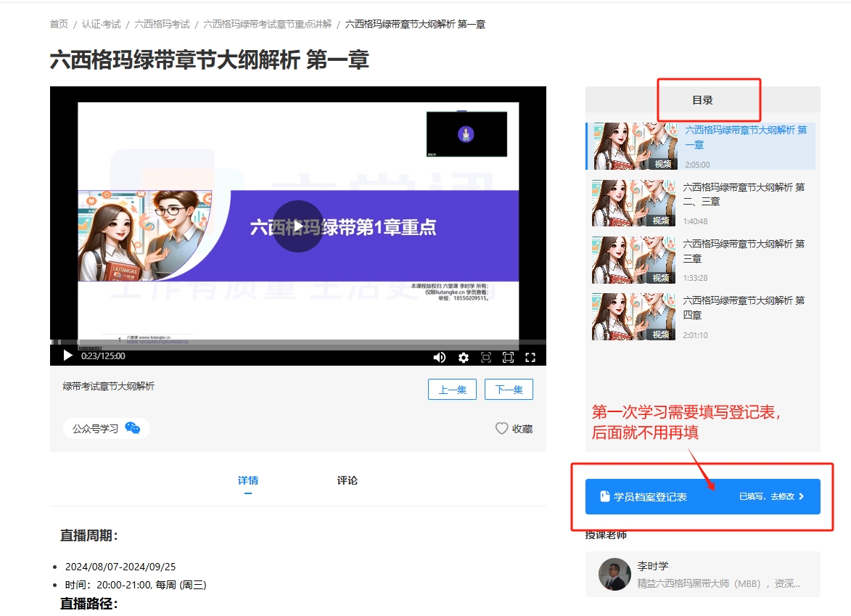This screenshot has width=851, height=616.
Task: Toggle the heart 收藏 favorite icon
Action: pyautogui.click(x=501, y=429)
